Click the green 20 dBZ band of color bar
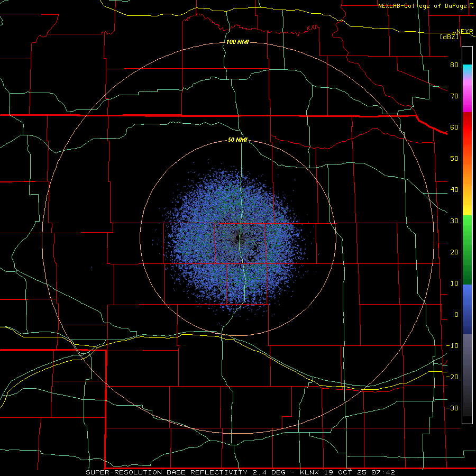The width and height of the screenshot is (476, 476). (467, 252)
